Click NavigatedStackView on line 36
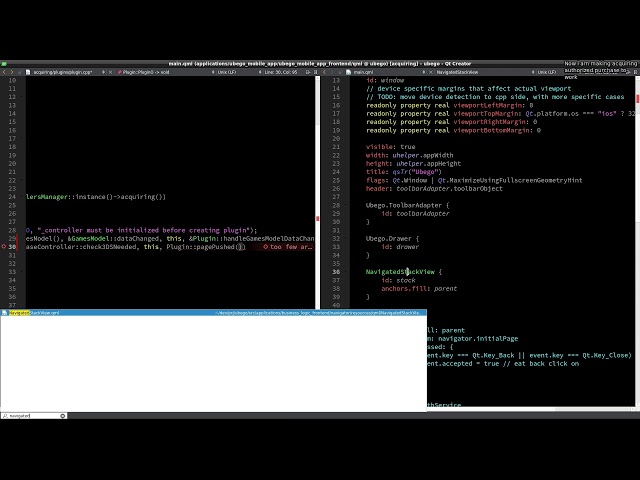Screen dimensions: 640x480 400,271
